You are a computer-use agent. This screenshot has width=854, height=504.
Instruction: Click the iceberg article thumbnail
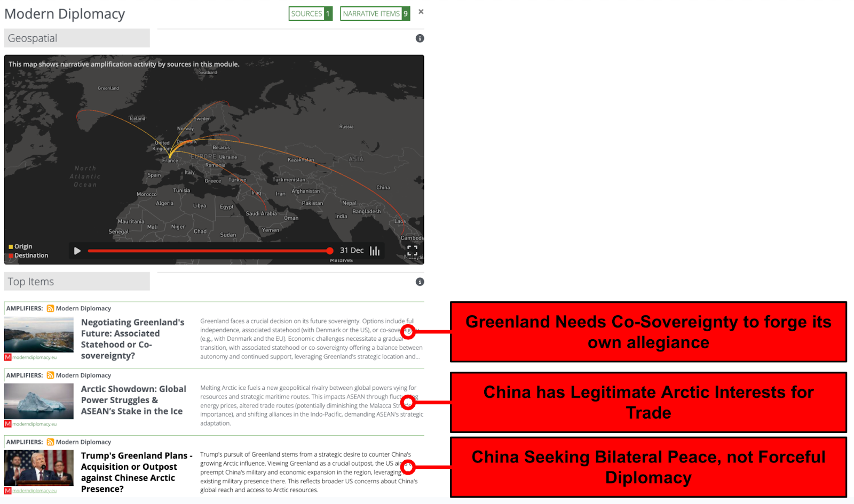(39, 402)
